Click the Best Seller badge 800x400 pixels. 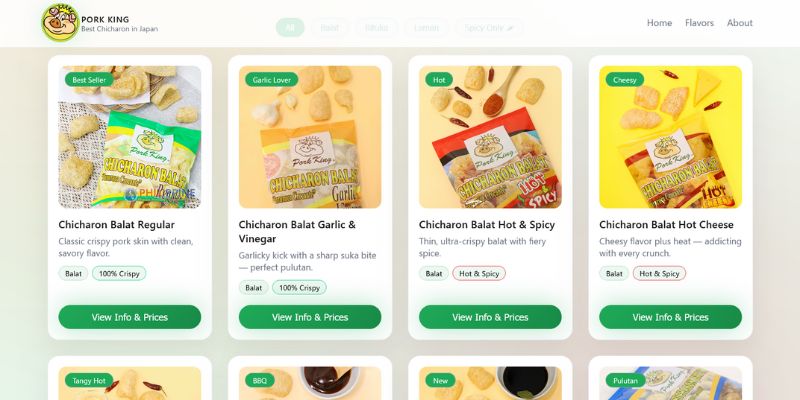pos(89,80)
